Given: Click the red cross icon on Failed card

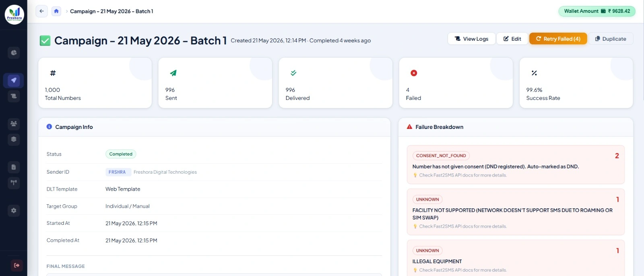Looking at the screenshot, I should click(414, 73).
